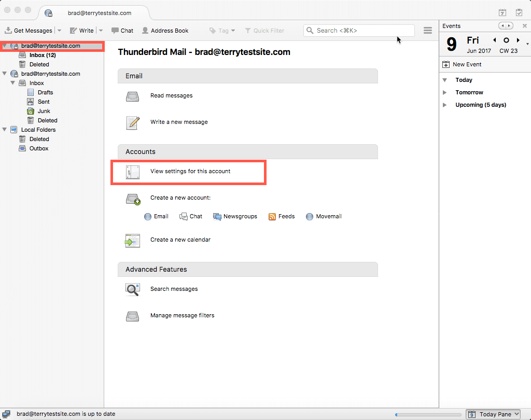This screenshot has width=531, height=420.
Task: Click Create a new calendar link
Action: [180, 240]
